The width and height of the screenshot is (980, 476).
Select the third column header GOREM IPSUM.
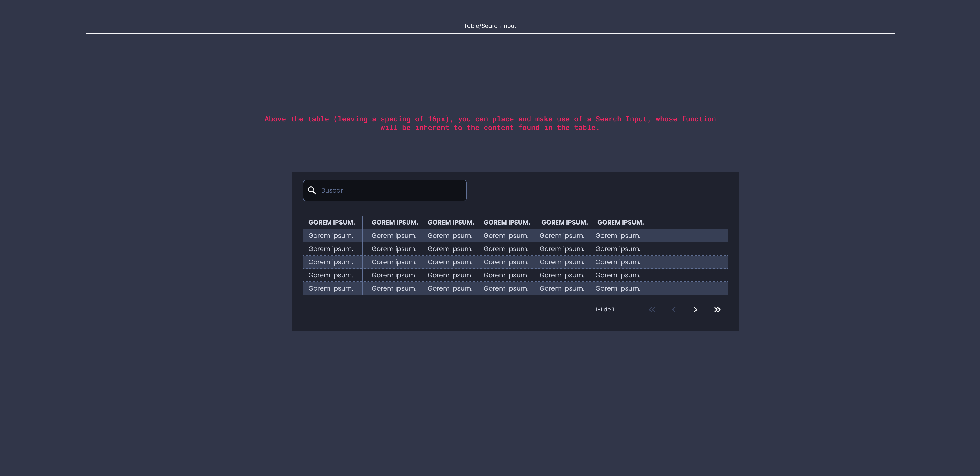click(450, 222)
